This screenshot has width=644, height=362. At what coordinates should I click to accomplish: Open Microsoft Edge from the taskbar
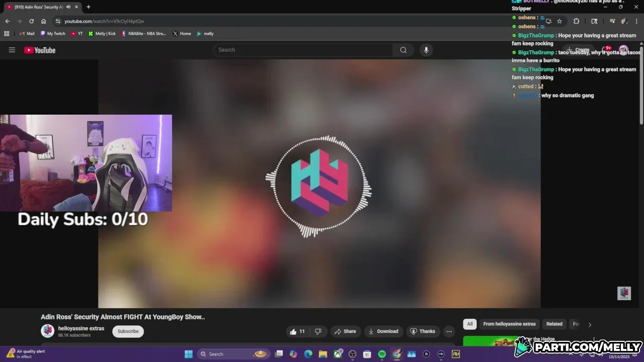308,354
